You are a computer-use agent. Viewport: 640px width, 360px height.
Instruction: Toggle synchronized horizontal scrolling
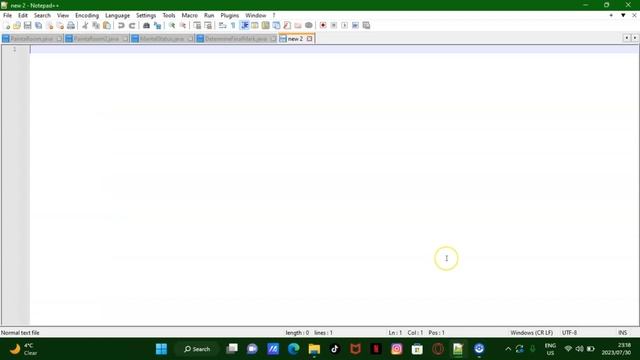[x=208, y=25]
